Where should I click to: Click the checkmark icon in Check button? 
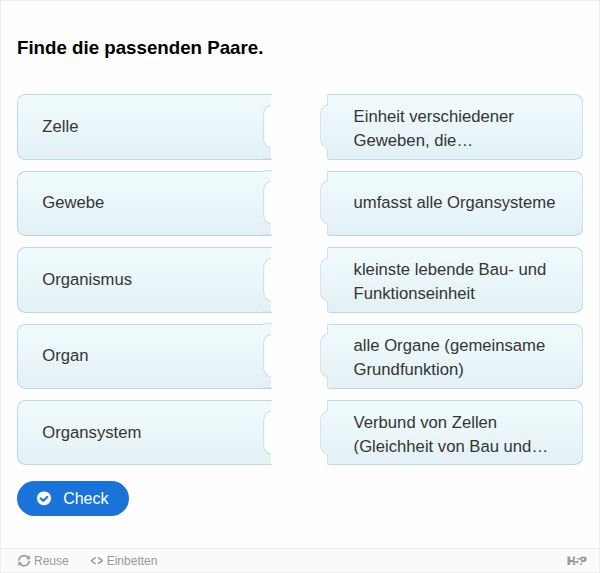pyautogui.click(x=44, y=498)
